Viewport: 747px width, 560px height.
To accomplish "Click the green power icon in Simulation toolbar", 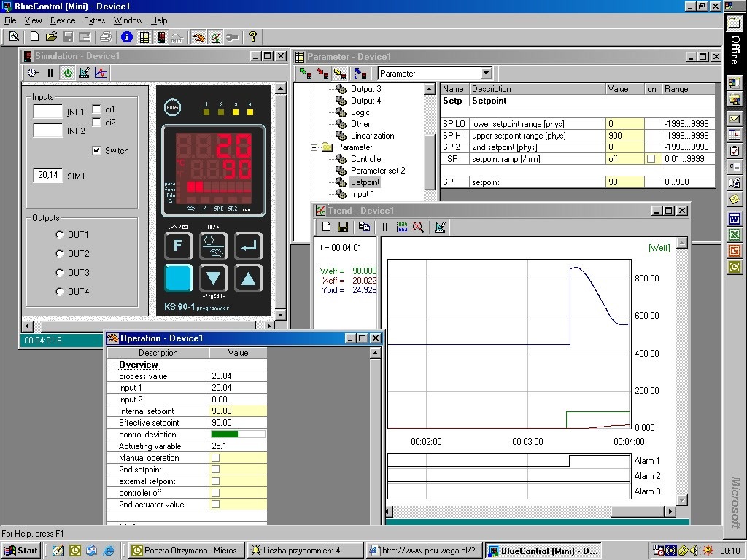I will pyautogui.click(x=67, y=72).
